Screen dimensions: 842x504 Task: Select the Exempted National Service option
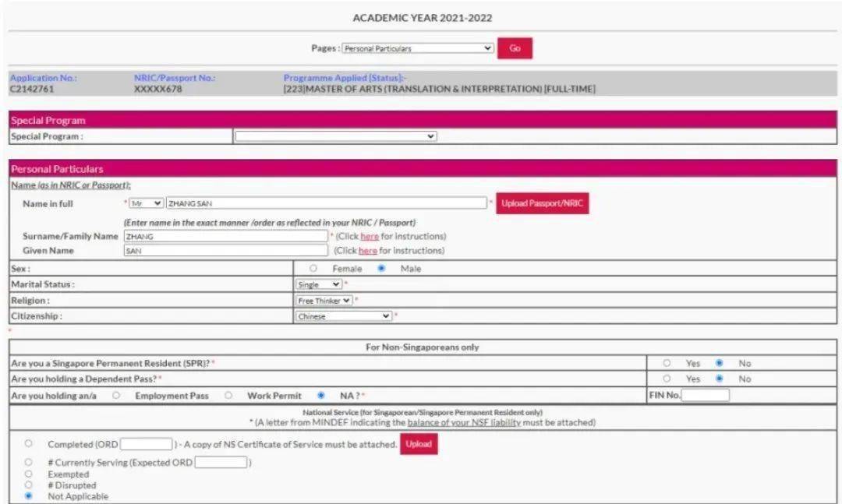point(29,474)
